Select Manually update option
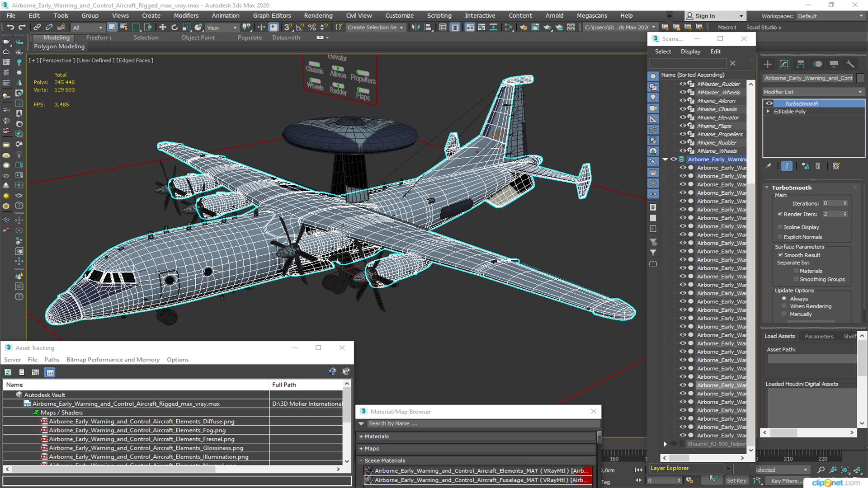 tap(784, 314)
